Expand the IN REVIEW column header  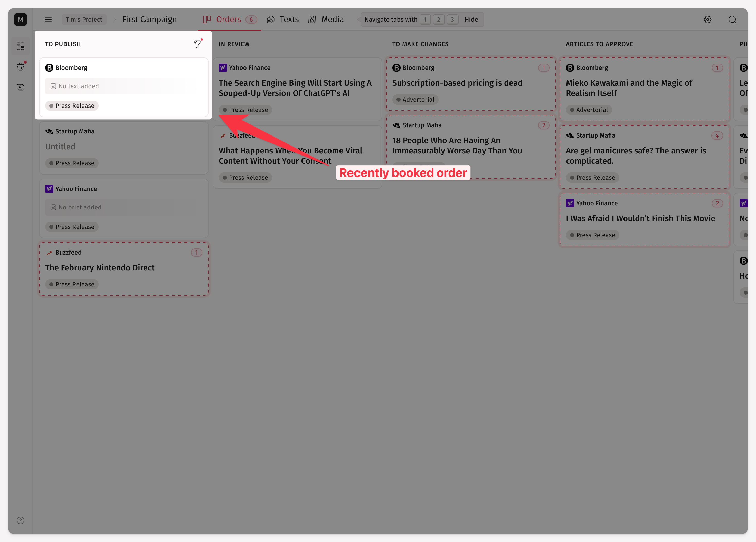pyautogui.click(x=234, y=44)
